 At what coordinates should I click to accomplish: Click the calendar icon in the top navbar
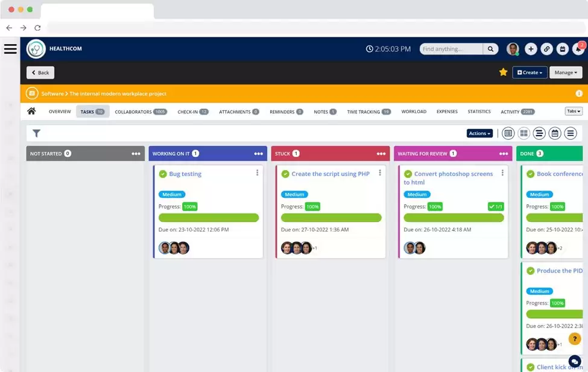click(562, 49)
